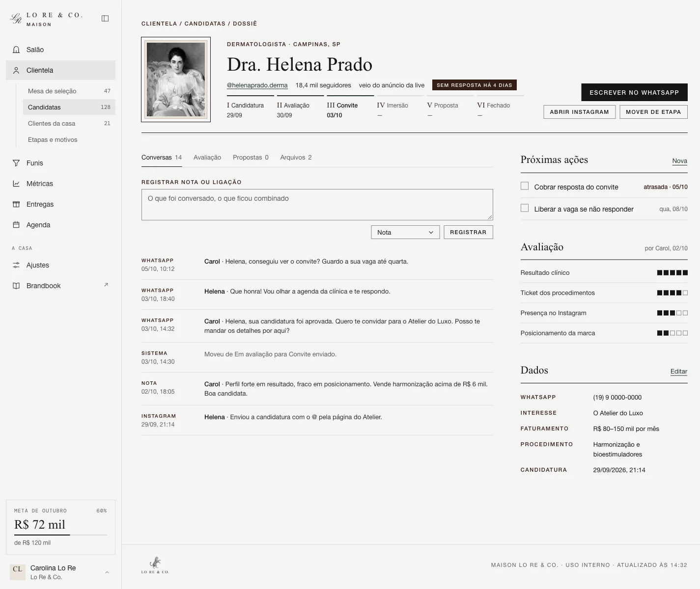Click Abrir Instagram button
700x589 pixels.
coord(579,112)
